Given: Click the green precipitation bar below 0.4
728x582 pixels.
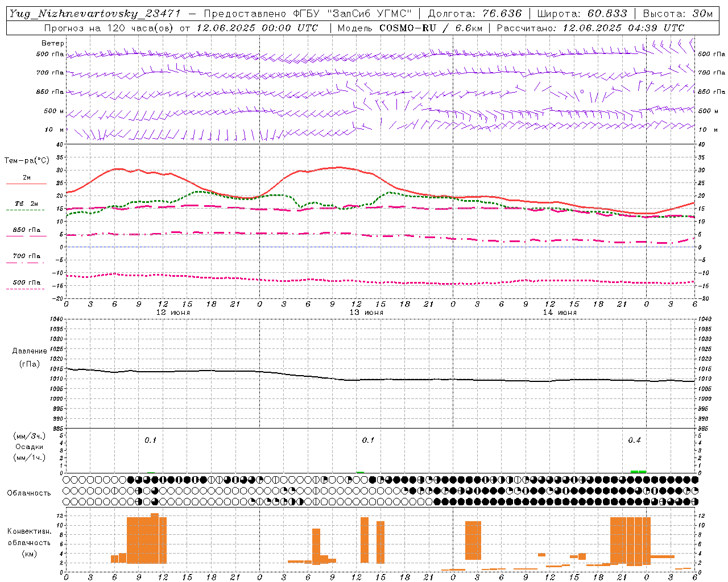Looking at the screenshot, I should click(638, 471).
